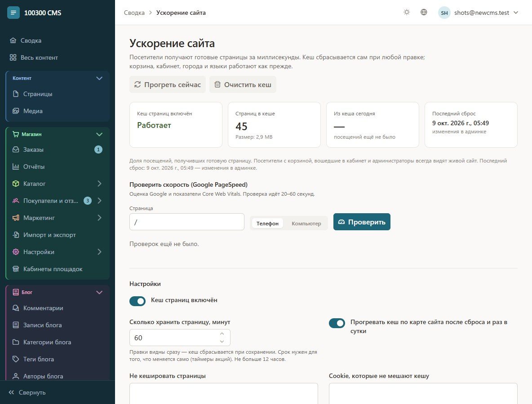Open Отчёты chart icon in sidebar
The image size is (532, 404).
pos(16,167)
